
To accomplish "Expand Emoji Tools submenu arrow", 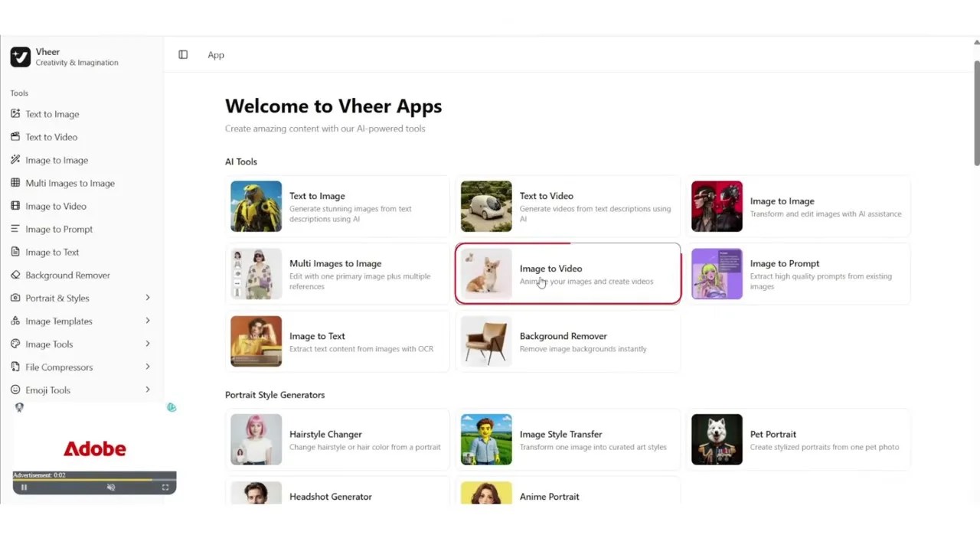I will (148, 390).
